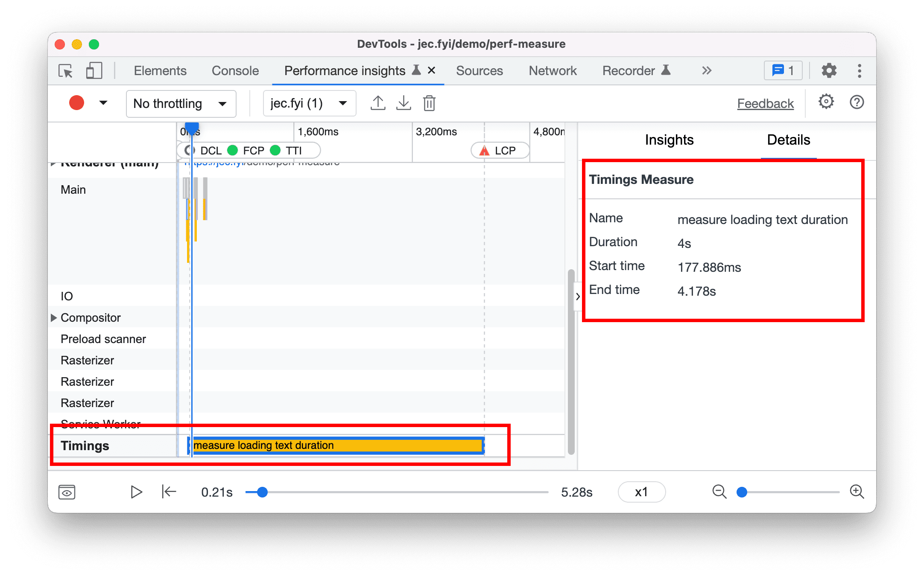Viewport: 924px width, 576px height.
Task: Click the delete recording icon
Action: [431, 104]
